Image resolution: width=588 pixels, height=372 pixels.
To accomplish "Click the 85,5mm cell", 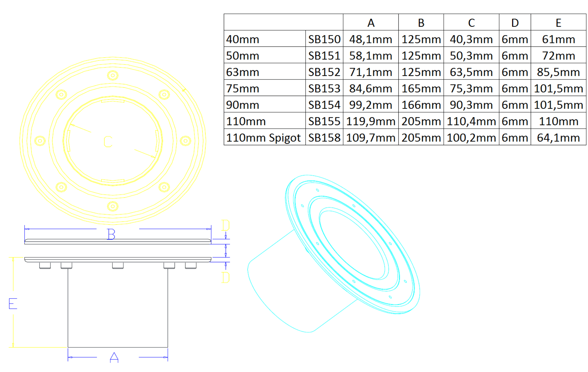I will coord(558,72).
